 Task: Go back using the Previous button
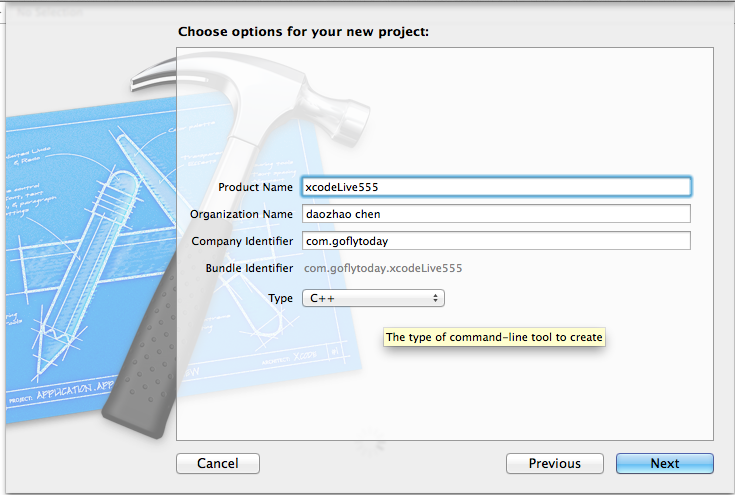[x=555, y=463]
